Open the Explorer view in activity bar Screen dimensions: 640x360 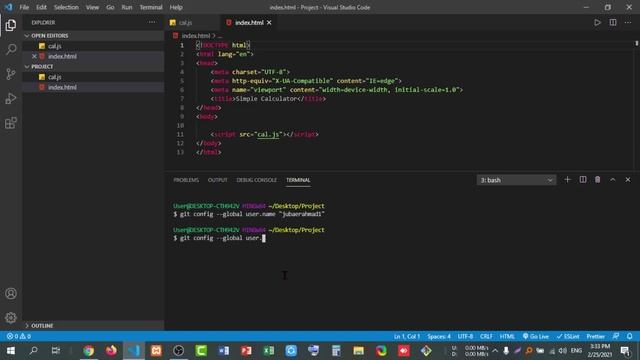(x=11, y=25)
